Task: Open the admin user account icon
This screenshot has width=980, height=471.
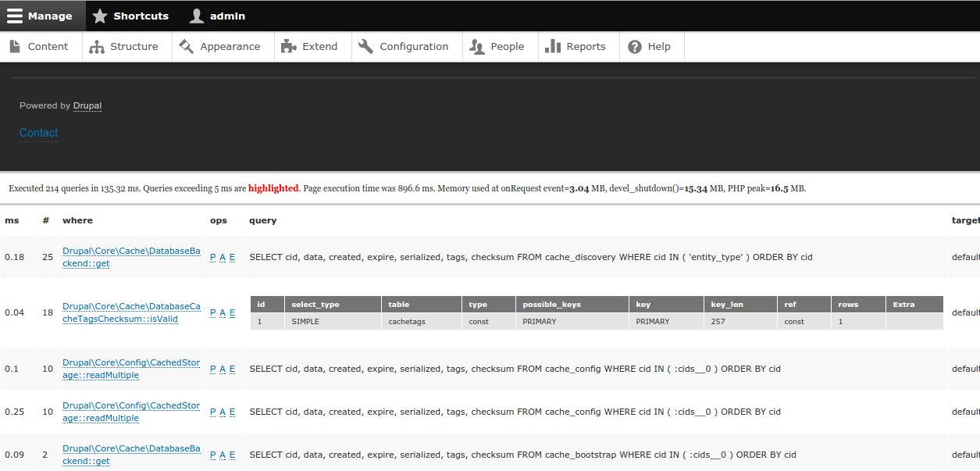Action: coord(196,15)
